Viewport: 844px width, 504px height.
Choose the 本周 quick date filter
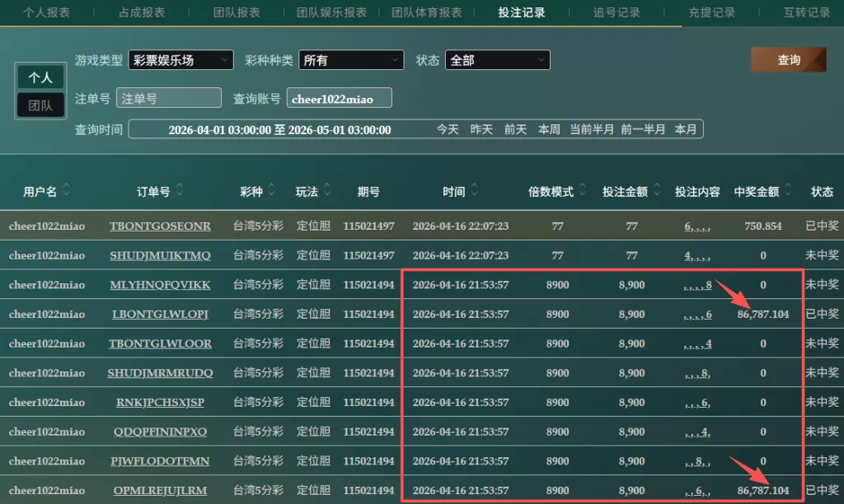549,130
